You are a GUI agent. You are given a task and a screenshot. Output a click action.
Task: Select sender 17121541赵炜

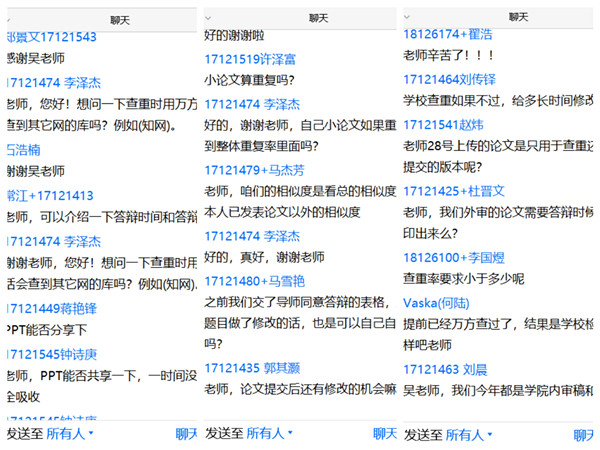[442, 124]
